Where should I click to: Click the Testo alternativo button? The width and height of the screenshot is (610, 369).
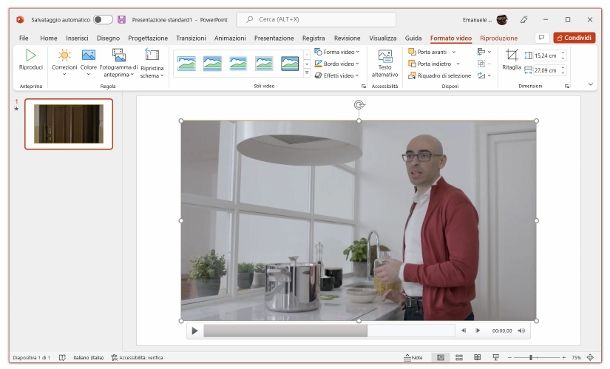385,64
